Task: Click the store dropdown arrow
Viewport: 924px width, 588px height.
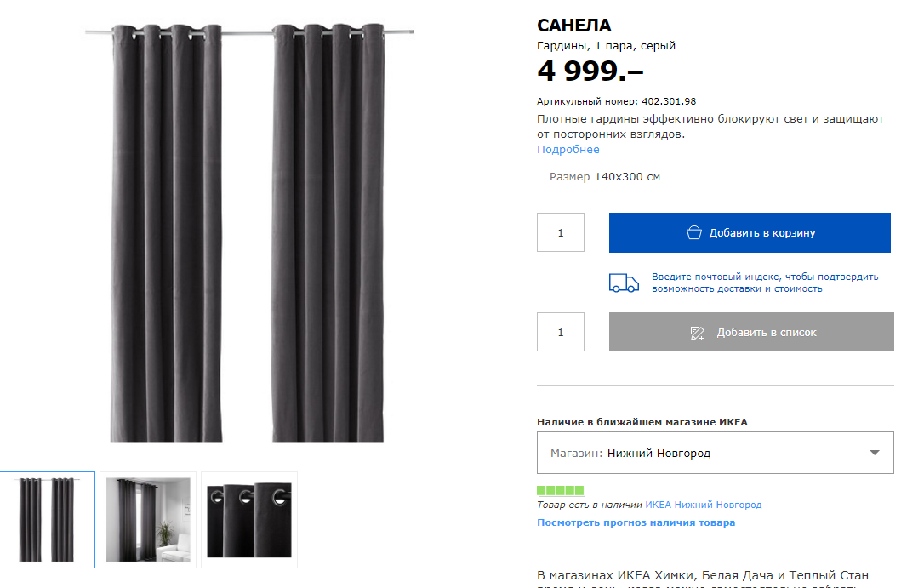Action: click(875, 453)
